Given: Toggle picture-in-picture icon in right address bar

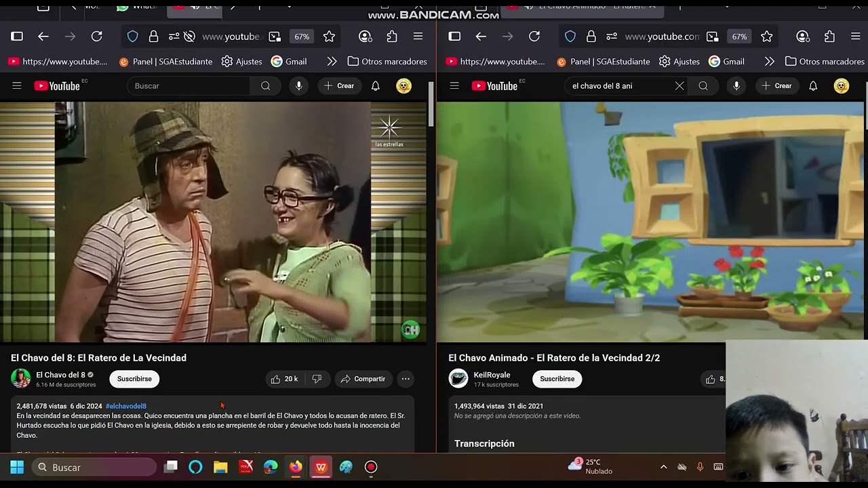Looking at the screenshot, I should 712,37.
